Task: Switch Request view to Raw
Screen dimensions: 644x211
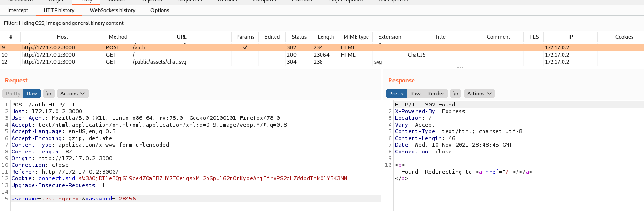Action: (32, 94)
